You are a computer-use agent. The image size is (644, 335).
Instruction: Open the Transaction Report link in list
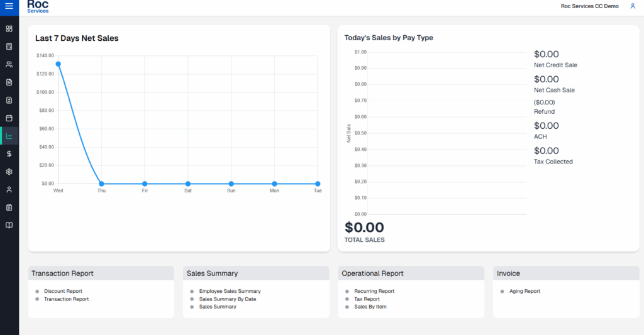66,299
